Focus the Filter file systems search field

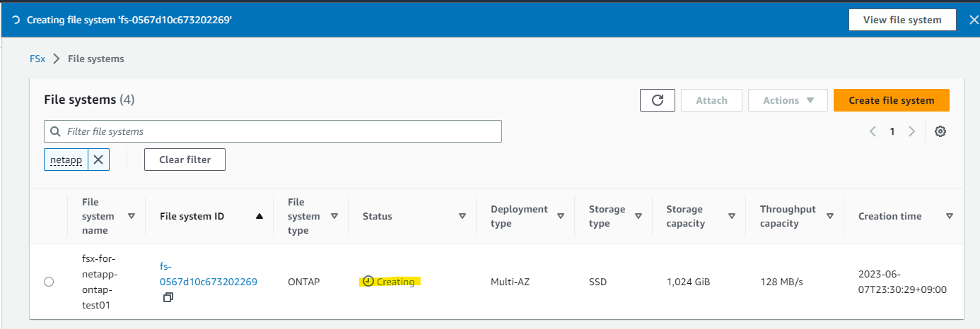283,131
